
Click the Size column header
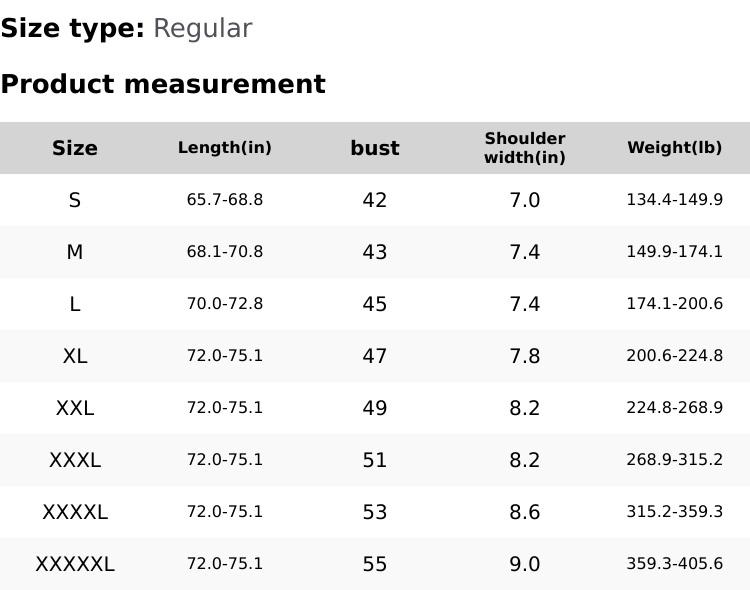tap(75, 148)
